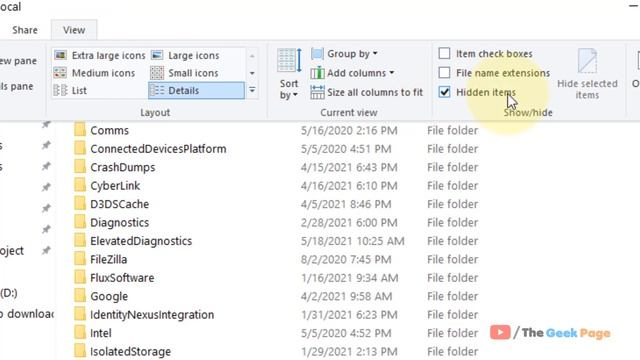The height and width of the screenshot is (360, 640).
Task: Click IsolatedStorage folder icon
Action: pos(80,351)
